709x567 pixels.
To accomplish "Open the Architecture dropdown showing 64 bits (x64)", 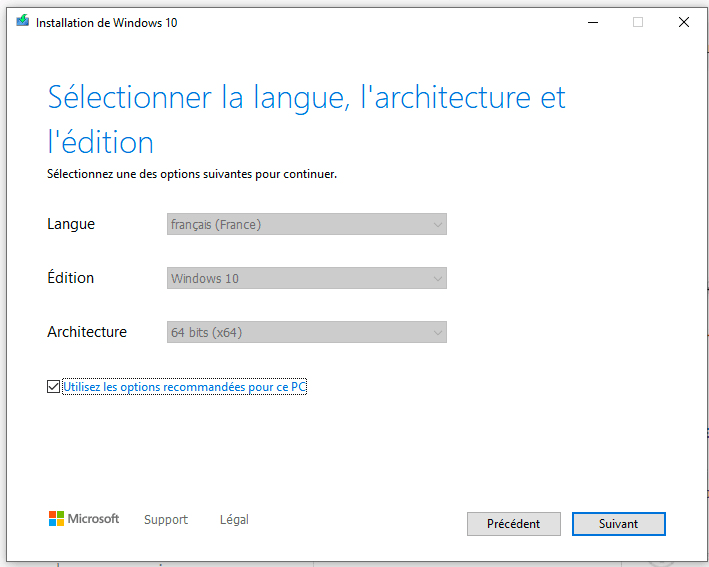I will click(307, 332).
